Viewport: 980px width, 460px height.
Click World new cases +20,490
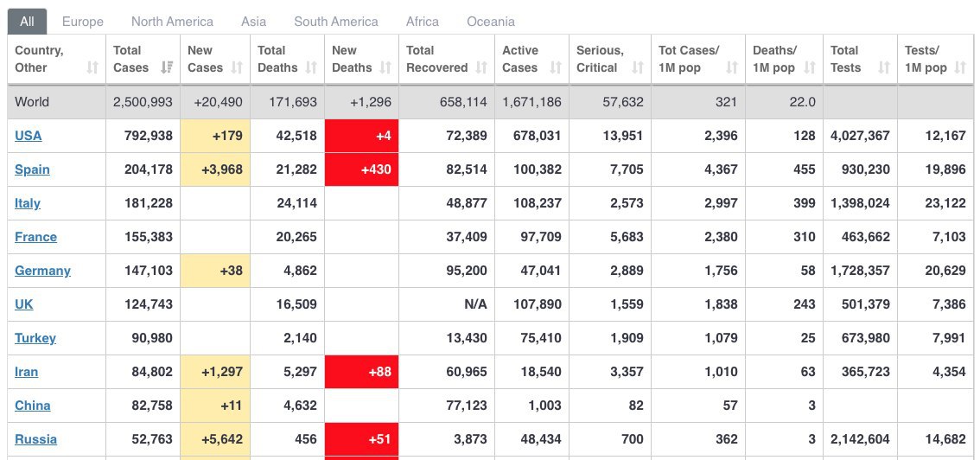click(218, 102)
